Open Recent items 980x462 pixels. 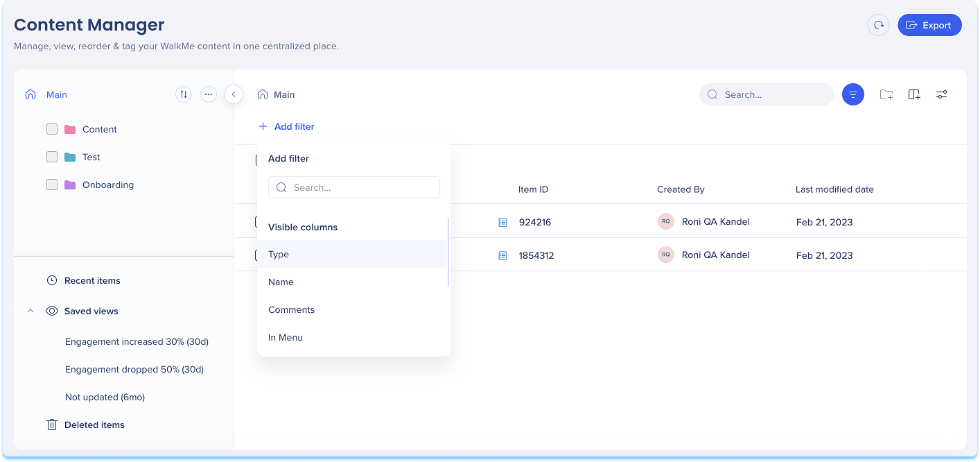point(92,281)
